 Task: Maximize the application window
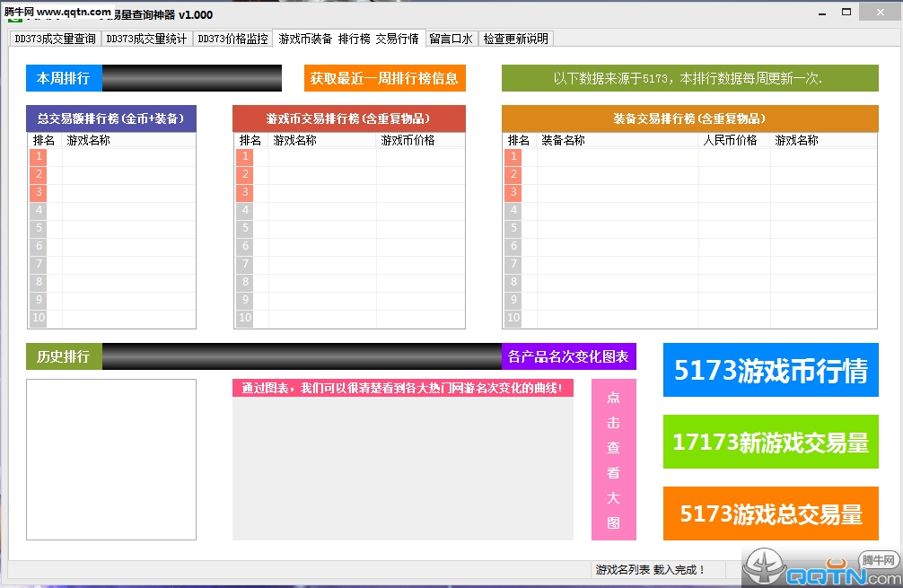coord(846,13)
